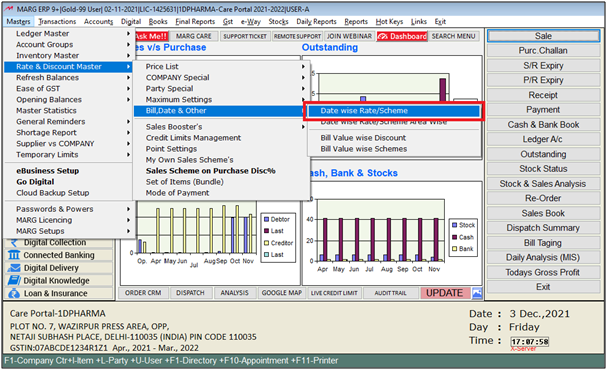Click the Receipt button
The width and height of the screenshot is (608, 370).
click(543, 95)
